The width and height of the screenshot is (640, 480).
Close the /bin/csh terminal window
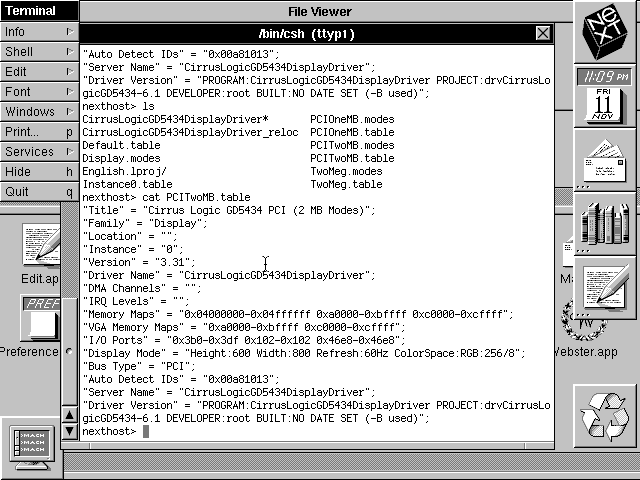point(542,33)
